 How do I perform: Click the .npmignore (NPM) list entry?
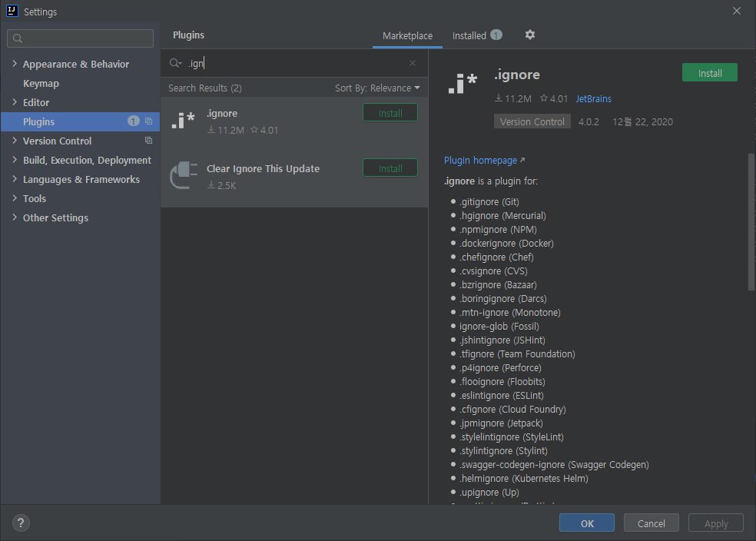pos(498,229)
